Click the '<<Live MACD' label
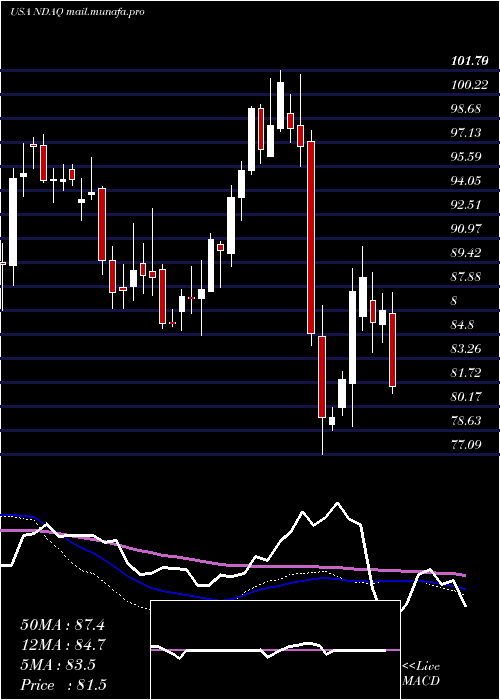 coord(421,673)
